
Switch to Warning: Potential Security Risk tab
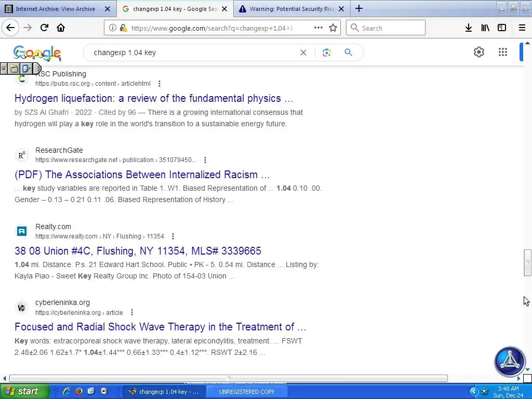[292, 9]
